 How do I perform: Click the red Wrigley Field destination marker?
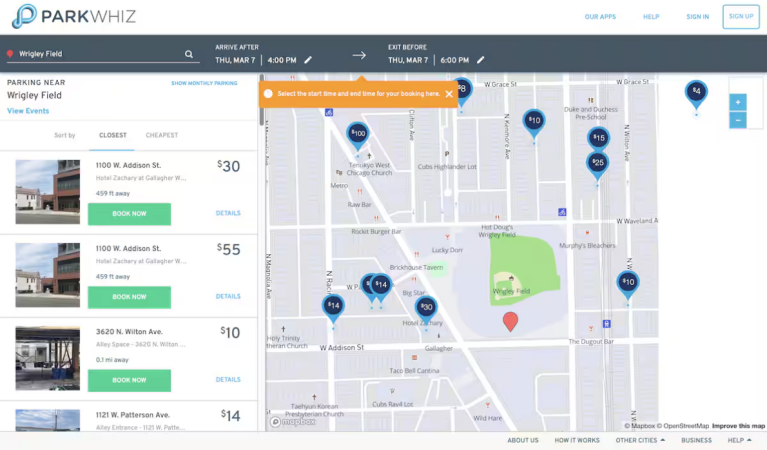(510, 321)
